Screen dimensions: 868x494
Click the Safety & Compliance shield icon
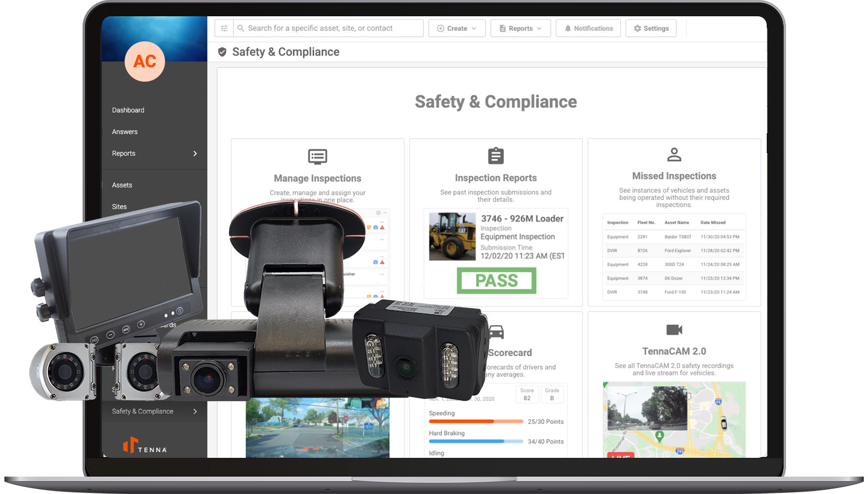pyautogui.click(x=222, y=52)
